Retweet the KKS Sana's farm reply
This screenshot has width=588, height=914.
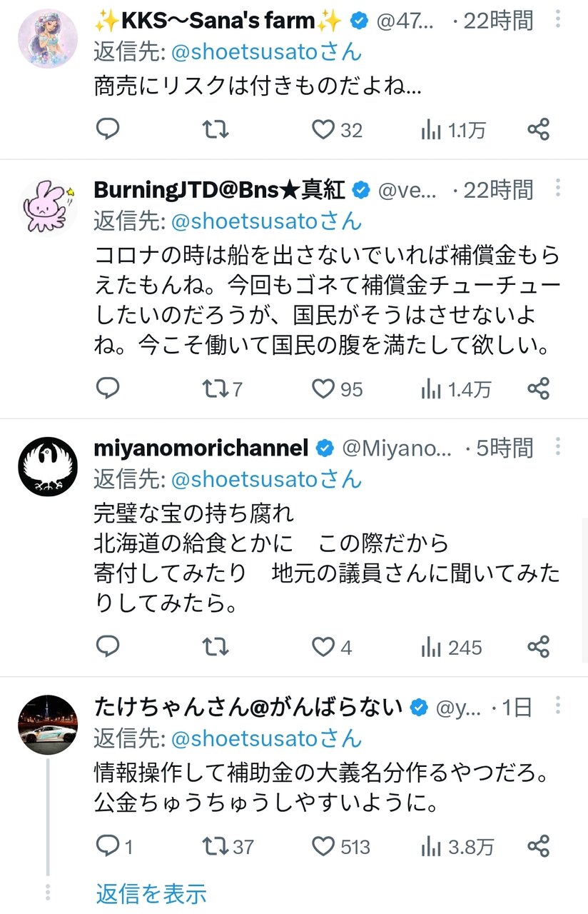[x=215, y=129]
